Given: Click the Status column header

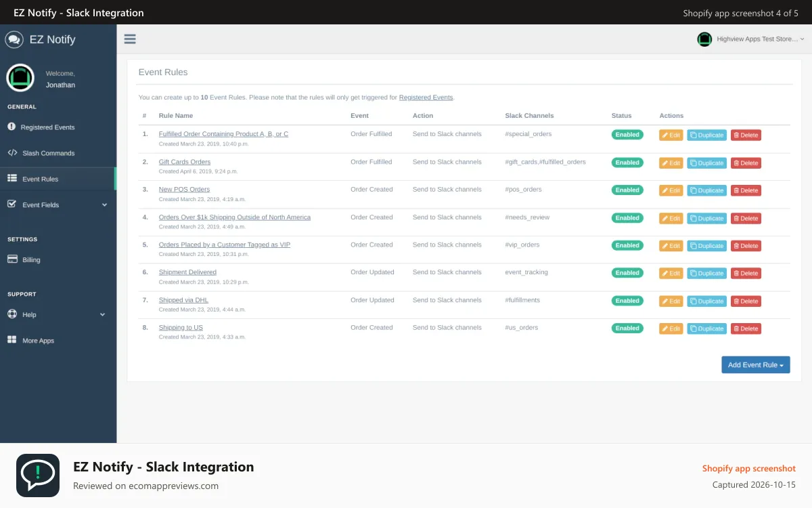Looking at the screenshot, I should click(x=621, y=116).
